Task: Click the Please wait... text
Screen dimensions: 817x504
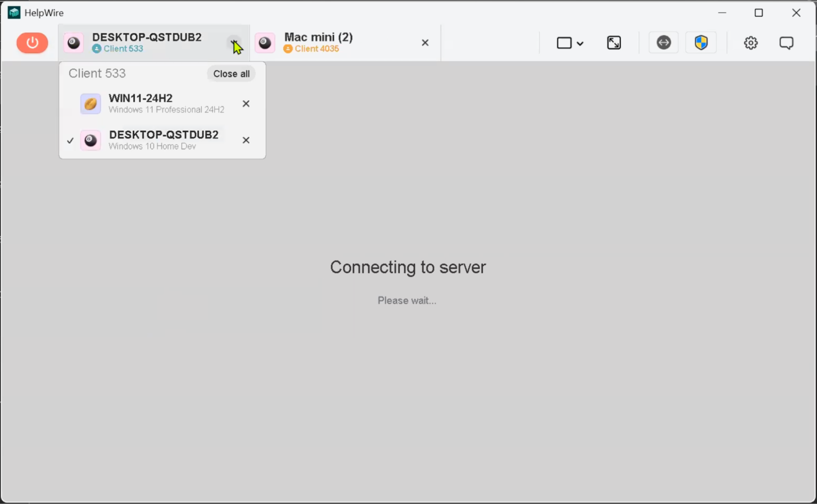Action: [x=407, y=300]
